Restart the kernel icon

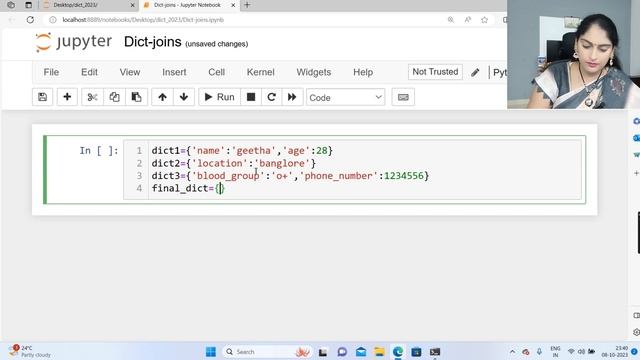coord(271,97)
